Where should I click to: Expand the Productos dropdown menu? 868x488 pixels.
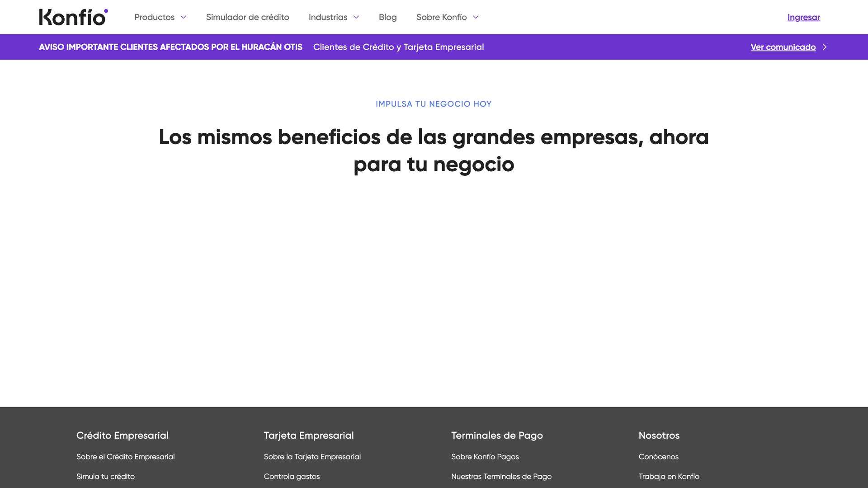[x=160, y=17]
